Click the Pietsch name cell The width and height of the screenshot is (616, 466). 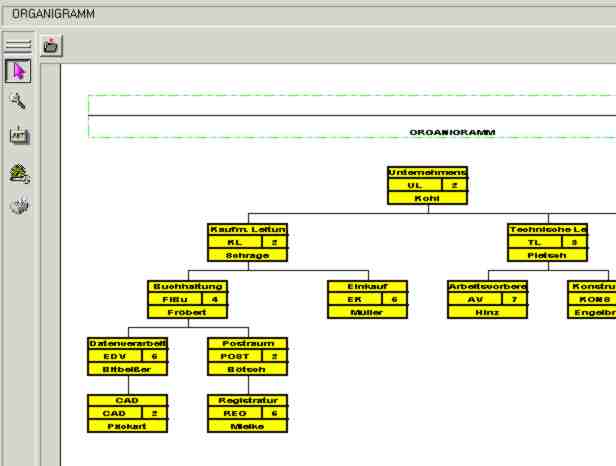pos(548,255)
